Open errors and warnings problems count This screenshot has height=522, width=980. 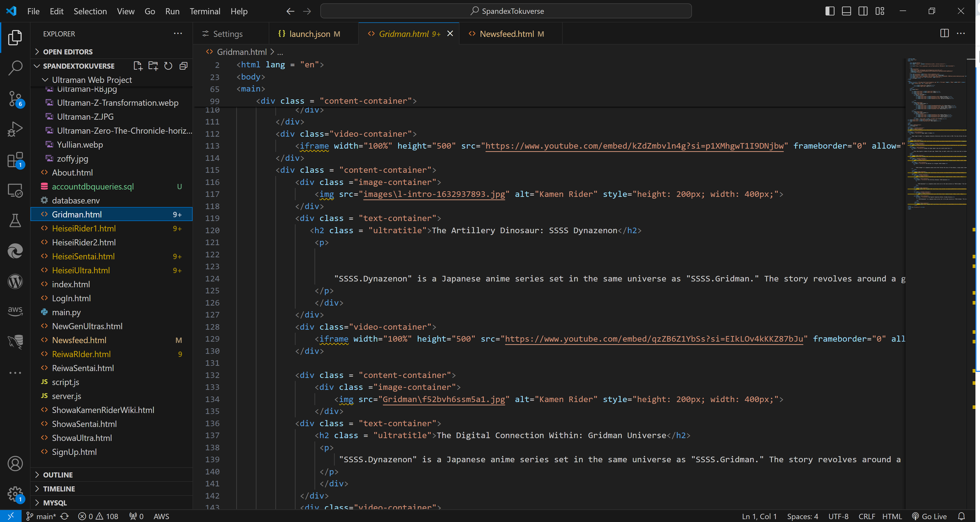tap(98, 516)
